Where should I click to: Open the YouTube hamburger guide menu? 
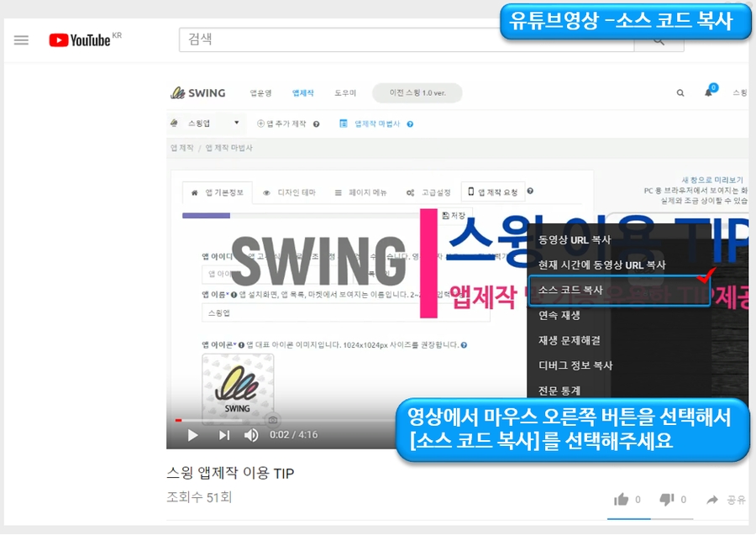tap(21, 40)
